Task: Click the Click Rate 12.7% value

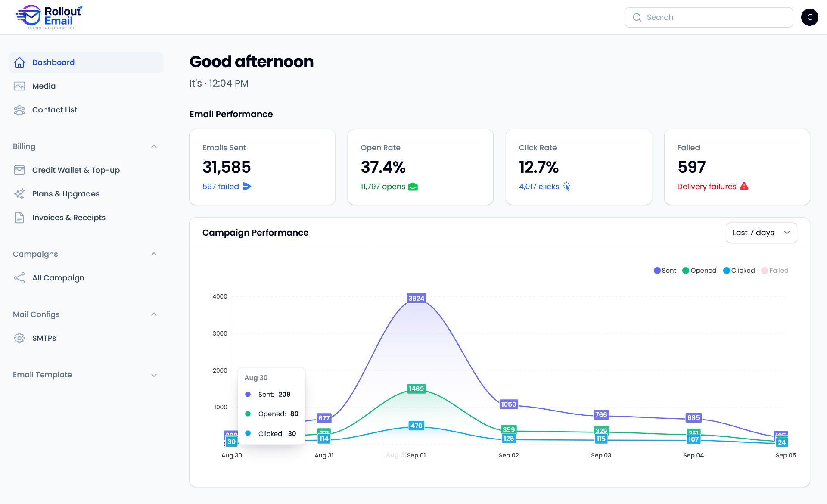Action: (x=539, y=167)
